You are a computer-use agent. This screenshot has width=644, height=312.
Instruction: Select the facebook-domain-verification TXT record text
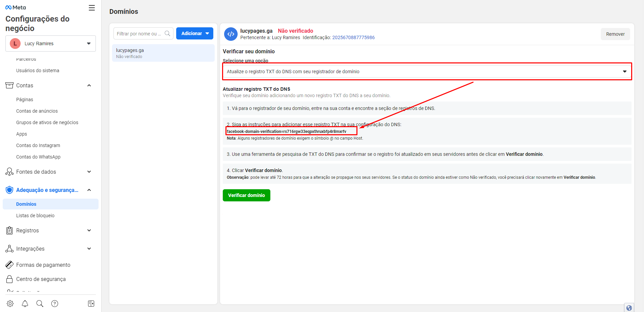point(287,132)
